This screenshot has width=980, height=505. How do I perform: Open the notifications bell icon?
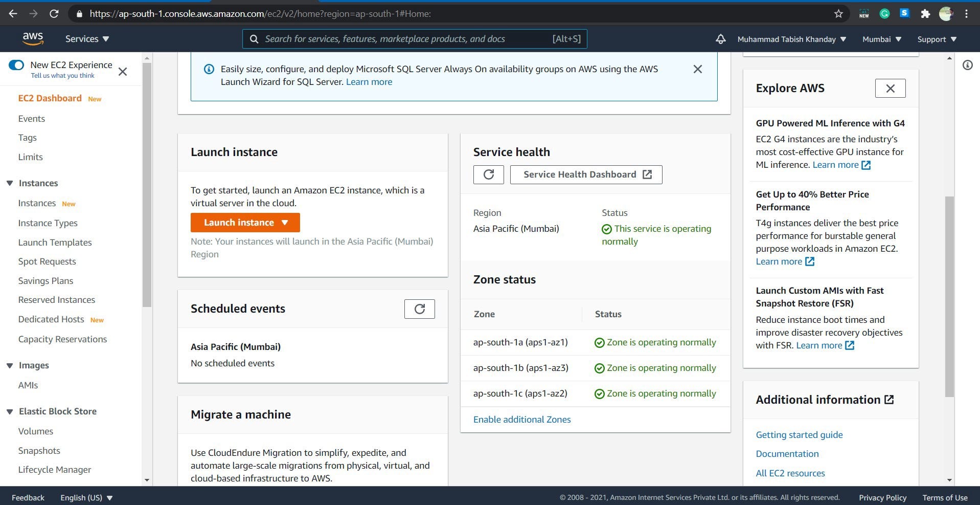point(720,39)
